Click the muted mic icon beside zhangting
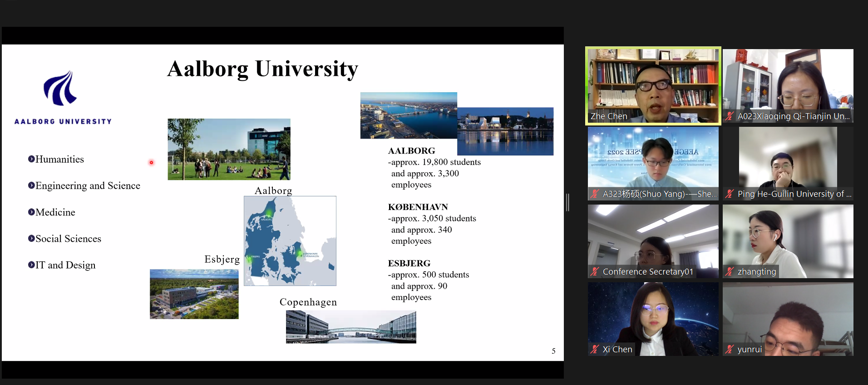This screenshot has width=868, height=385. click(730, 272)
